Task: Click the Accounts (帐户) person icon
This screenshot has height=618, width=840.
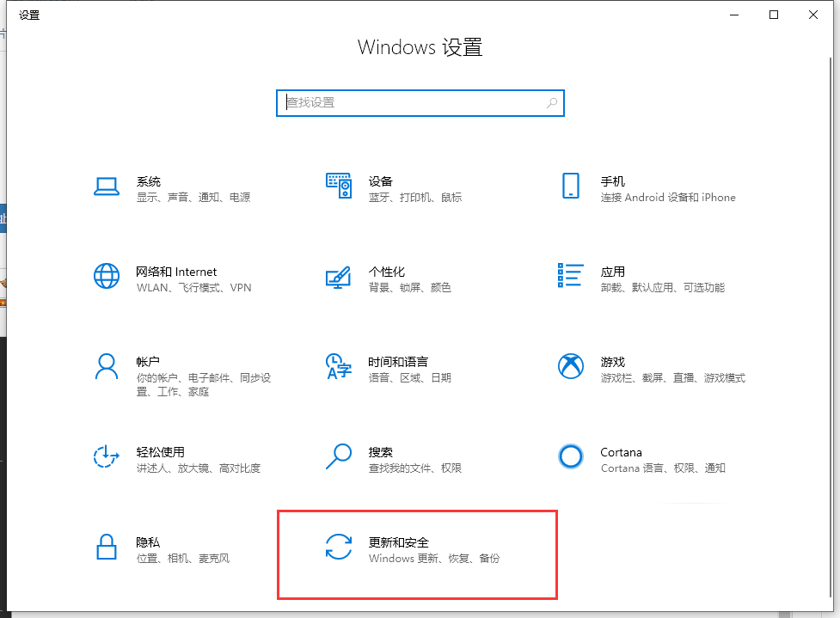Action: pyautogui.click(x=106, y=367)
